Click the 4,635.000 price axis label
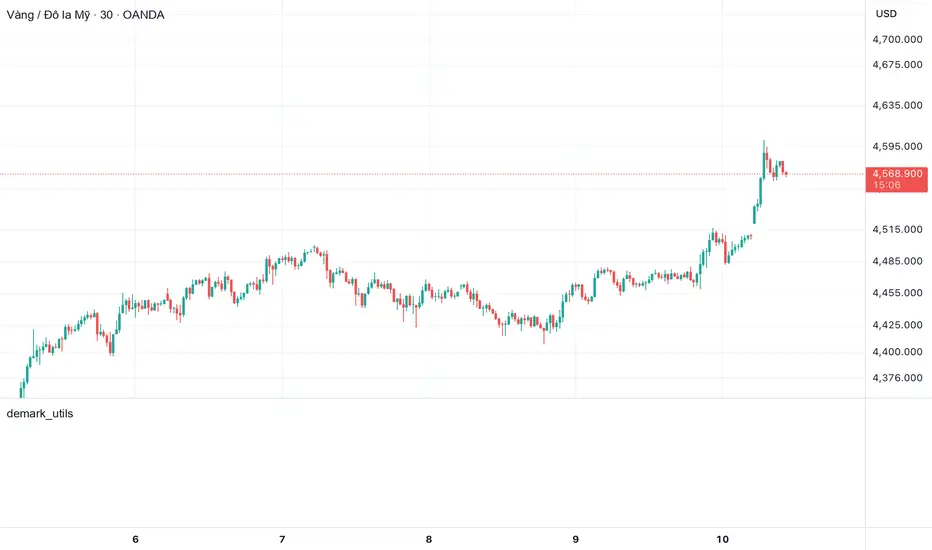This screenshot has height=550, width=932. click(898, 105)
